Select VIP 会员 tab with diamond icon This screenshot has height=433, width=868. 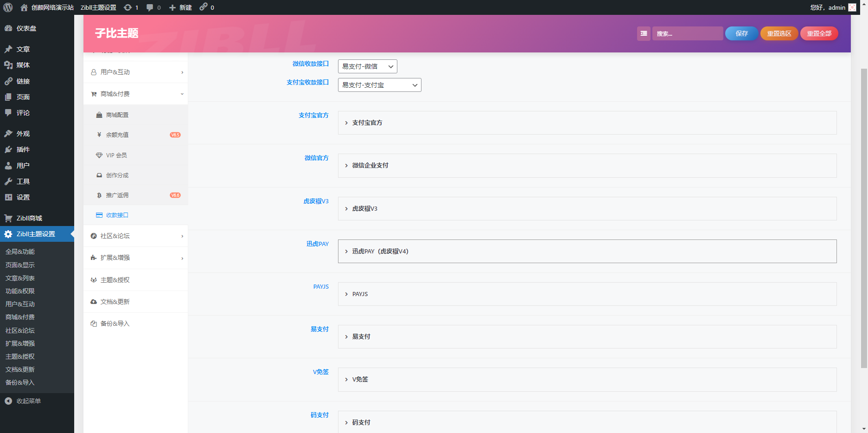coord(136,155)
